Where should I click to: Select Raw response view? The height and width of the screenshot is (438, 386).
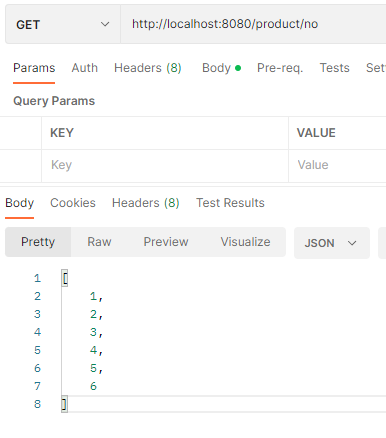(x=99, y=242)
